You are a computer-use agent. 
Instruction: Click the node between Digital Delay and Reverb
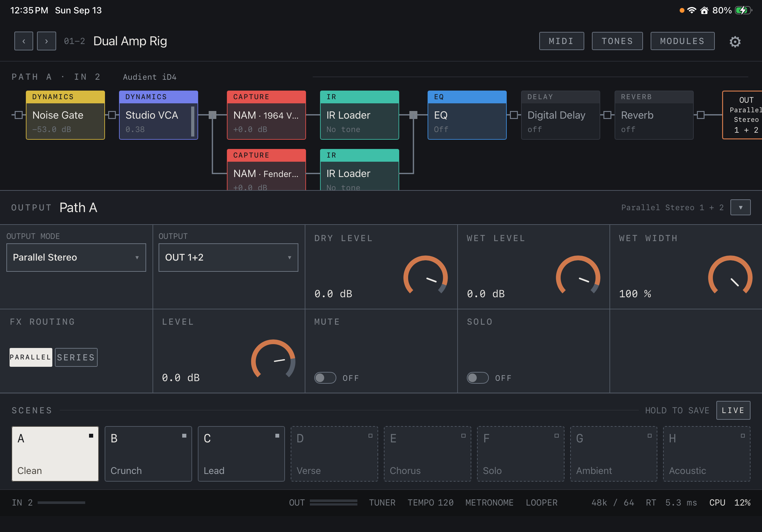pos(607,115)
